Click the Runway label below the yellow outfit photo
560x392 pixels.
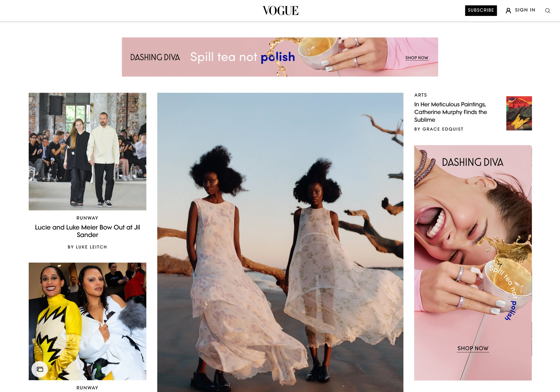[x=87, y=388]
